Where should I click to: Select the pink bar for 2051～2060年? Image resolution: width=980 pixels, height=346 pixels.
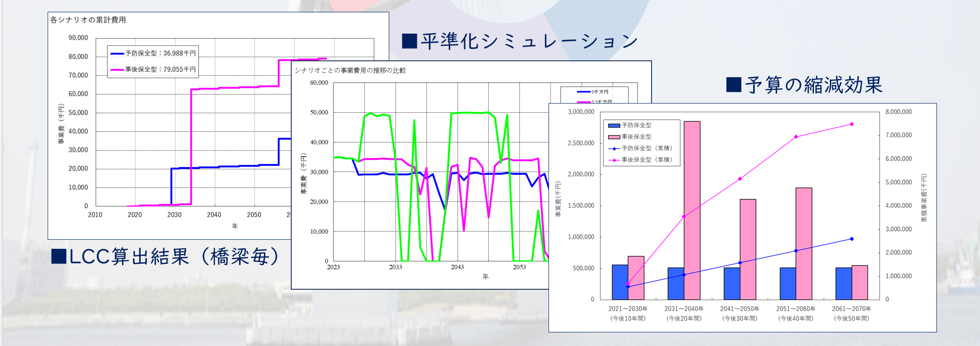(804, 243)
